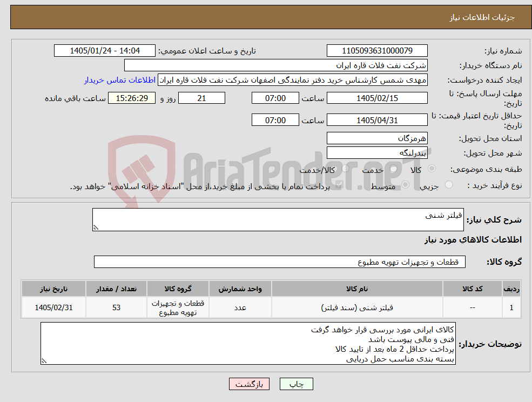Click the price validity time 07:00 field
This screenshot has width=532, height=402.
click(x=275, y=120)
